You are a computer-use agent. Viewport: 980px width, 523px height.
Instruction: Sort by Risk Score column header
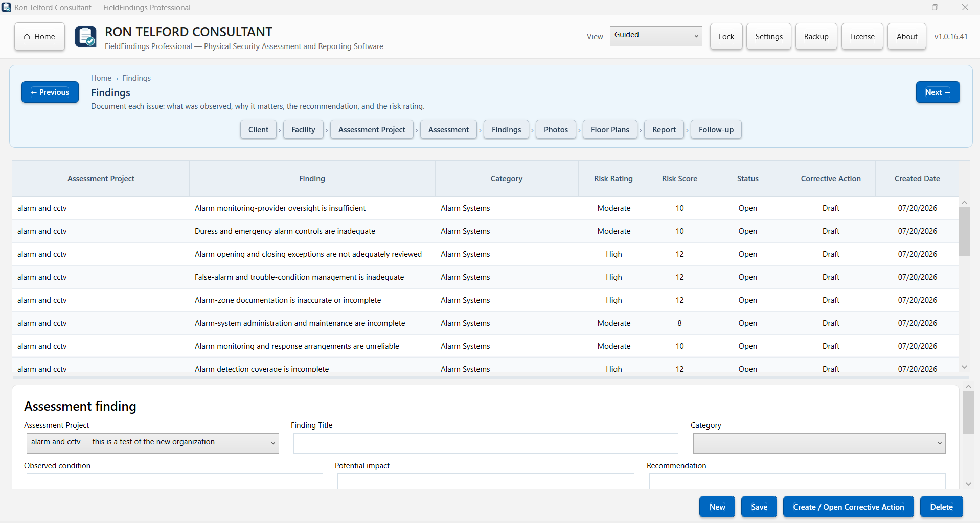pos(679,179)
